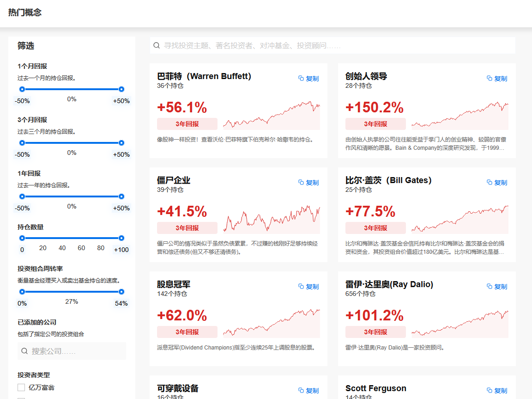532x399 pixels.
Task: Click 复制 label on 雷伊·达里奥 card
Action: click(x=501, y=287)
